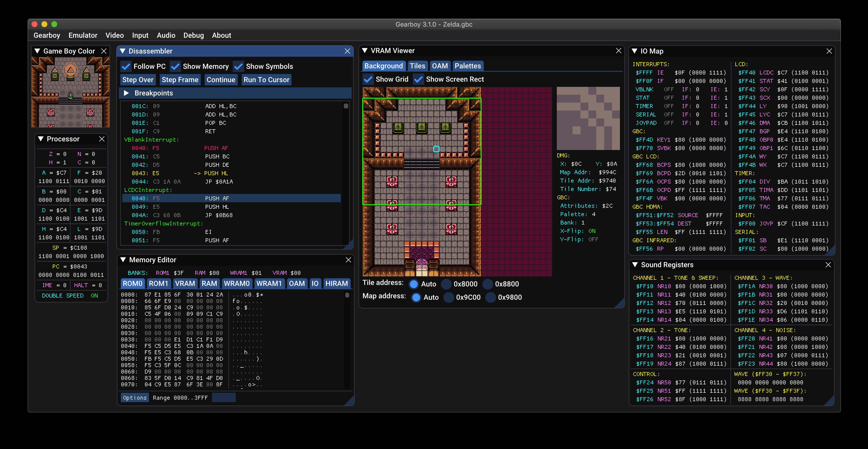Screen dimensions: 868x449
Task: Click the red macOS window close button
Action: coord(34,24)
